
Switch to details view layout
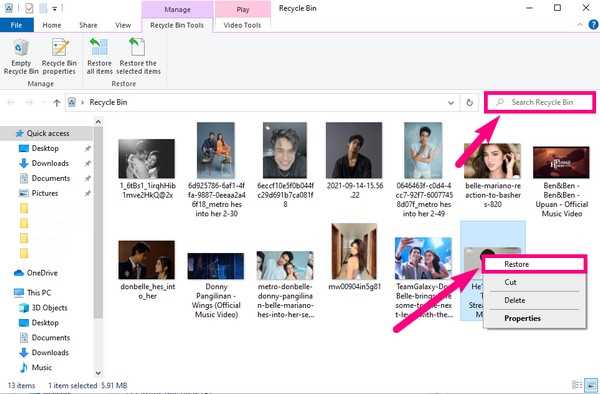577,385
